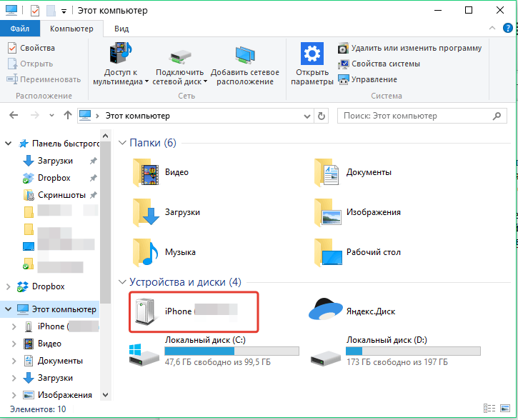Click the Элементов: 10 status text

tap(38, 409)
